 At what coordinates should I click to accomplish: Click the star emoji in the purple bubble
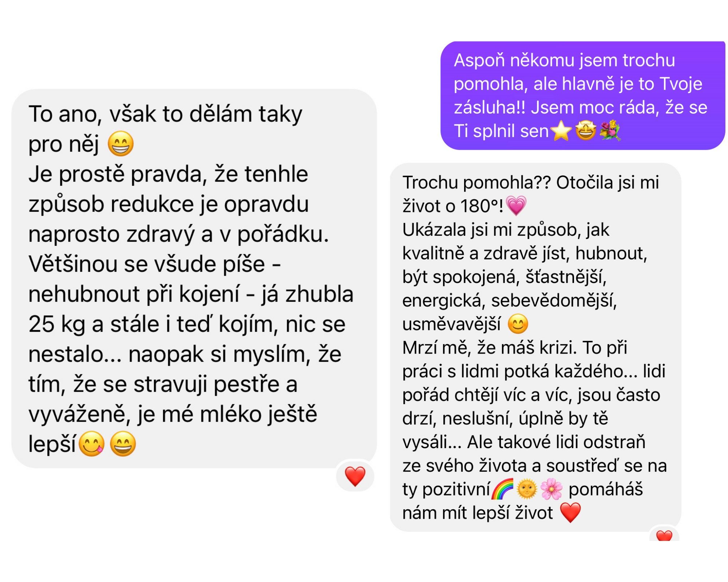(561, 131)
